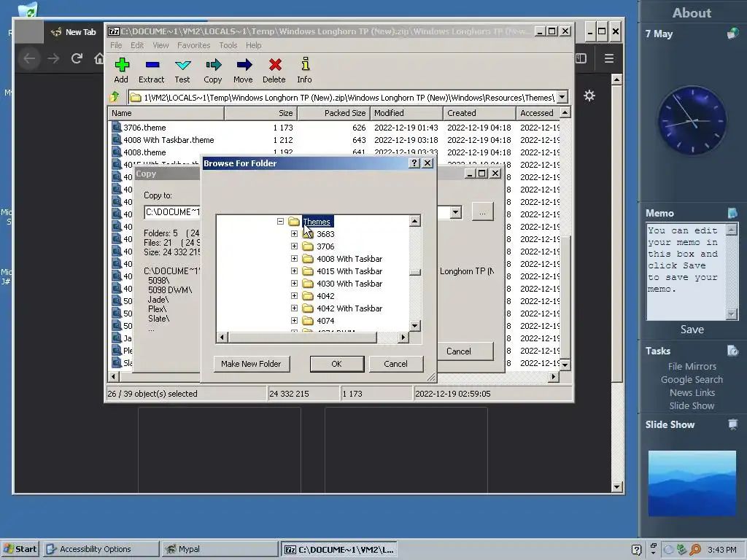Click the magnifier icon in system tray
This screenshot has height=560, width=747.
tap(695, 550)
